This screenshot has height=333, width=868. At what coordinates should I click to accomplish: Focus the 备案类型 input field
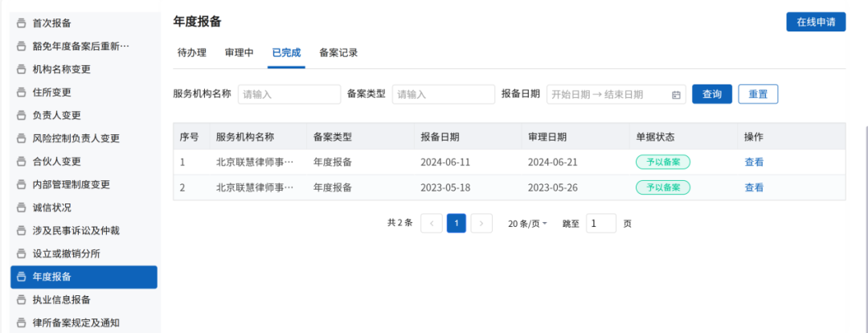pos(444,94)
